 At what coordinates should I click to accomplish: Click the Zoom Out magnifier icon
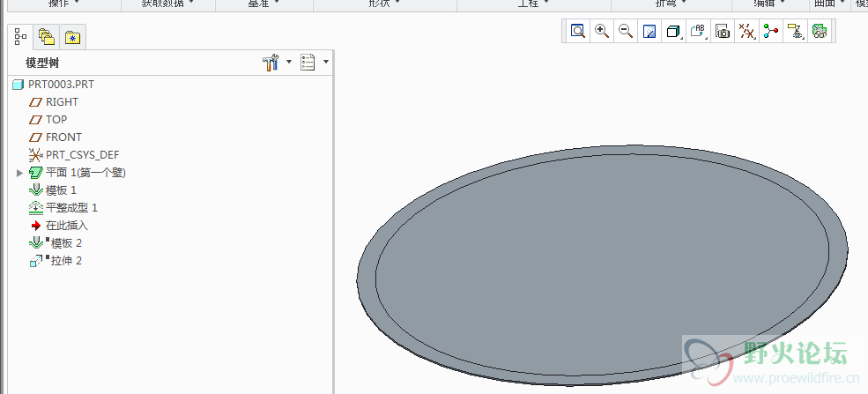coord(626,31)
